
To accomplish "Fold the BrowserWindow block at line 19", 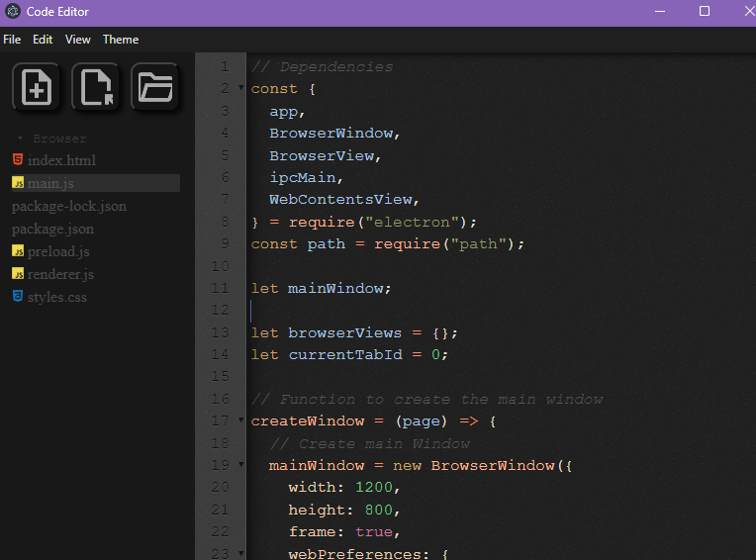I will pos(241,464).
